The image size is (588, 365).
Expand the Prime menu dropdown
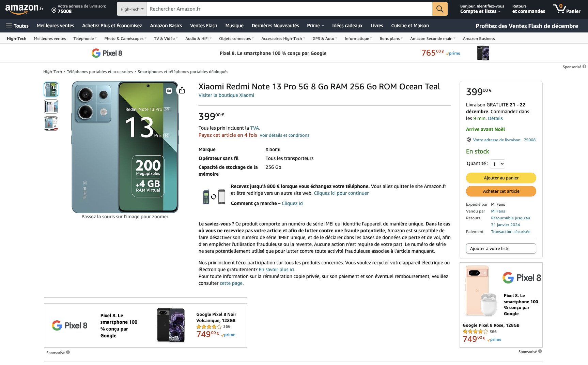coord(315,26)
